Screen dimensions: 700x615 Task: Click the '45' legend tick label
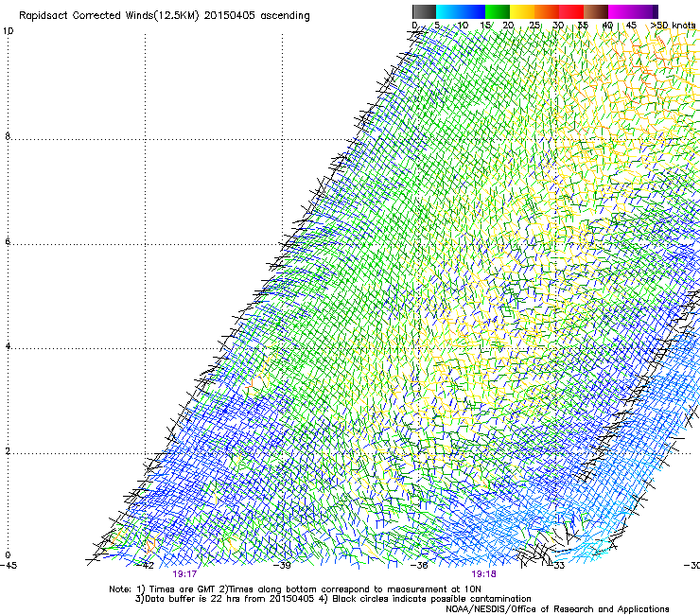[631, 26]
